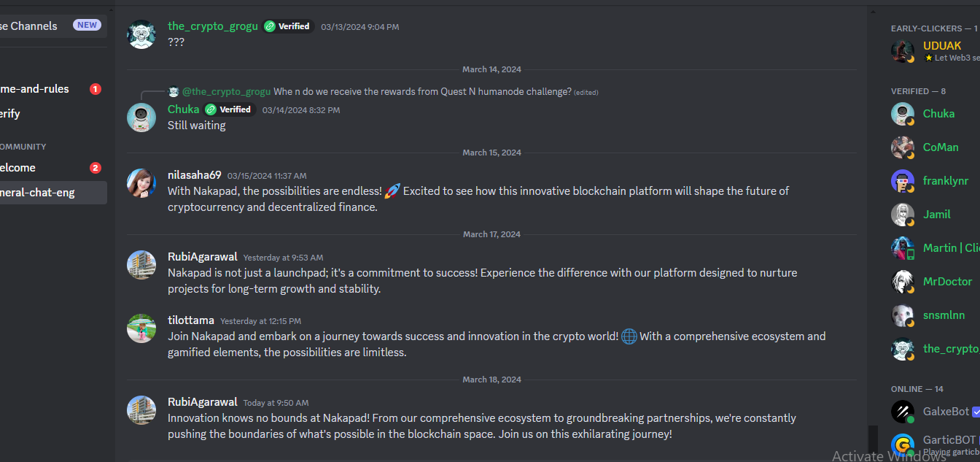
Task: Open the_crypto_grogu's avatar in chat
Action: pyautogui.click(x=141, y=34)
